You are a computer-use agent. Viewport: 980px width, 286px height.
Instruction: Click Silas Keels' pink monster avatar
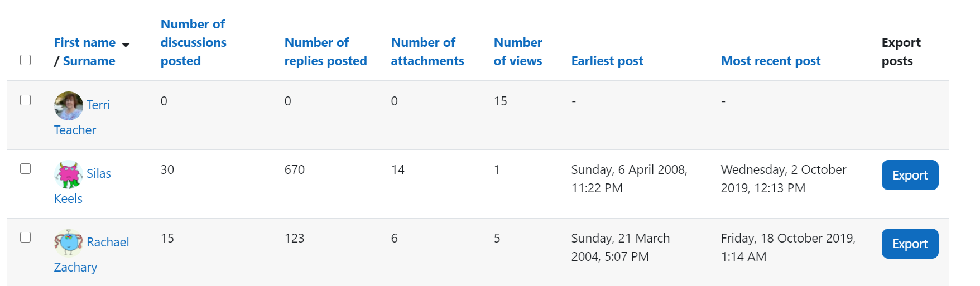tap(69, 174)
